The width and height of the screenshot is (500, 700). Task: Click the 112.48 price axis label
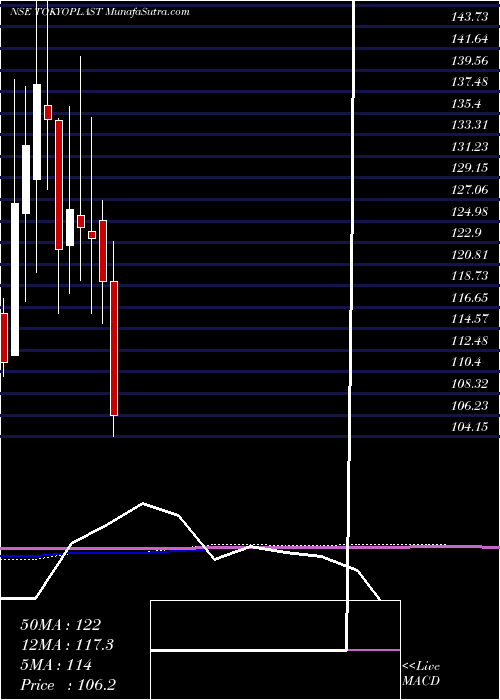pyautogui.click(x=470, y=341)
